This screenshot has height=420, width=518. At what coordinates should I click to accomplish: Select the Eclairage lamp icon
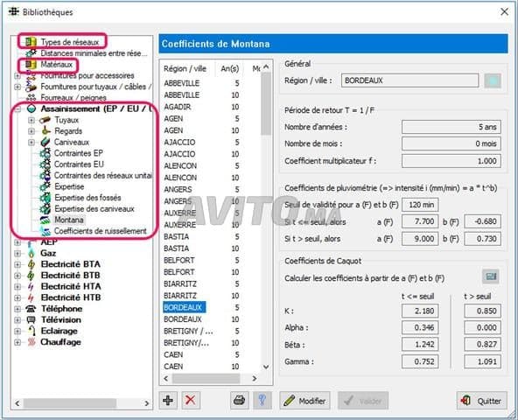coord(31,331)
